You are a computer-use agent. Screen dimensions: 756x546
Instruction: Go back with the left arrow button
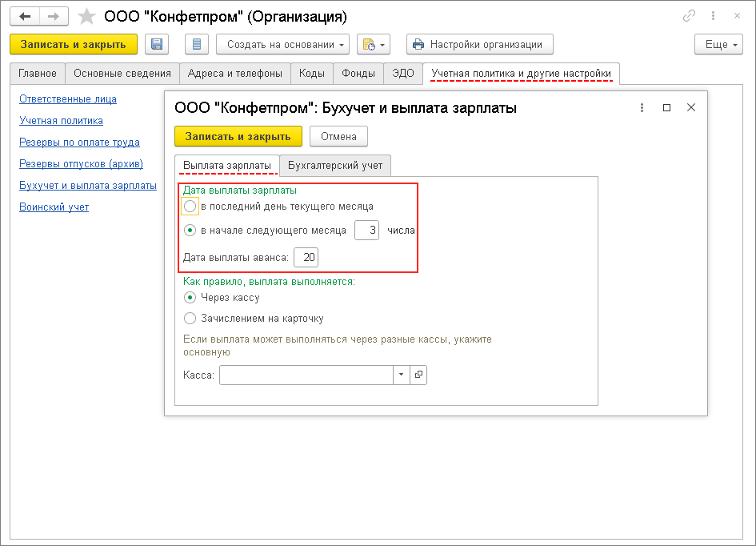coord(25,16)
